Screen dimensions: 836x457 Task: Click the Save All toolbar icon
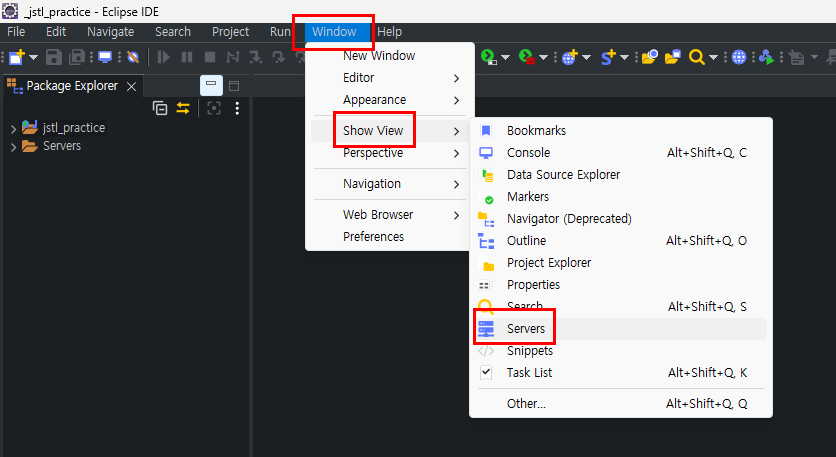click(78, 57)
